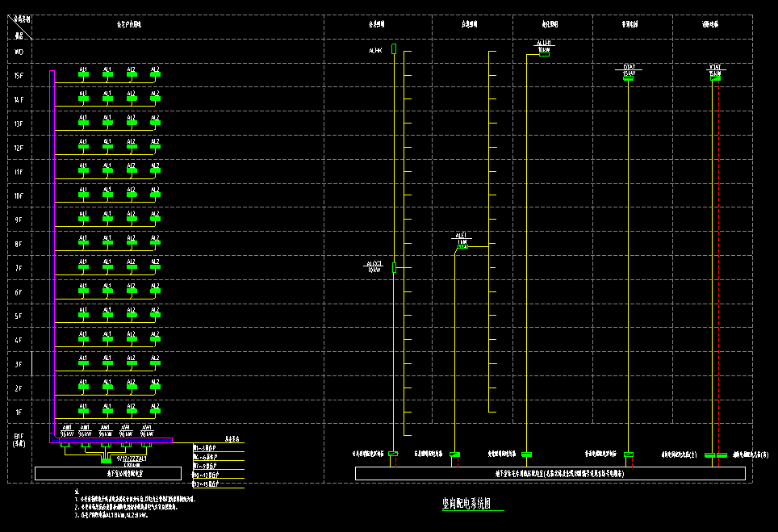
Task: Click the green ALHK panel symbol
Action: pos(394,48)
